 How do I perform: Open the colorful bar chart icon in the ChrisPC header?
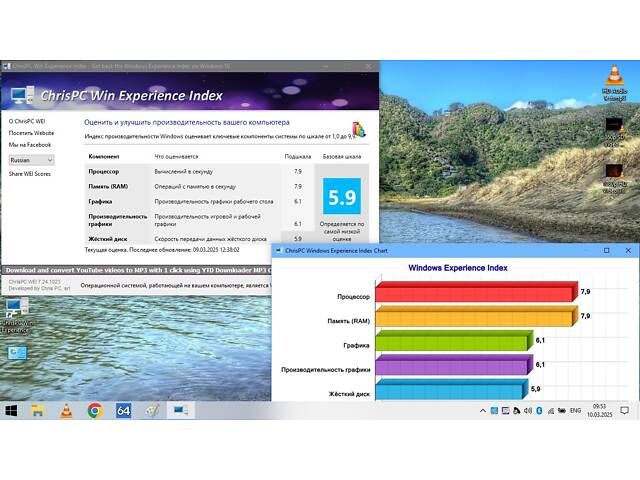coord(359,129)
